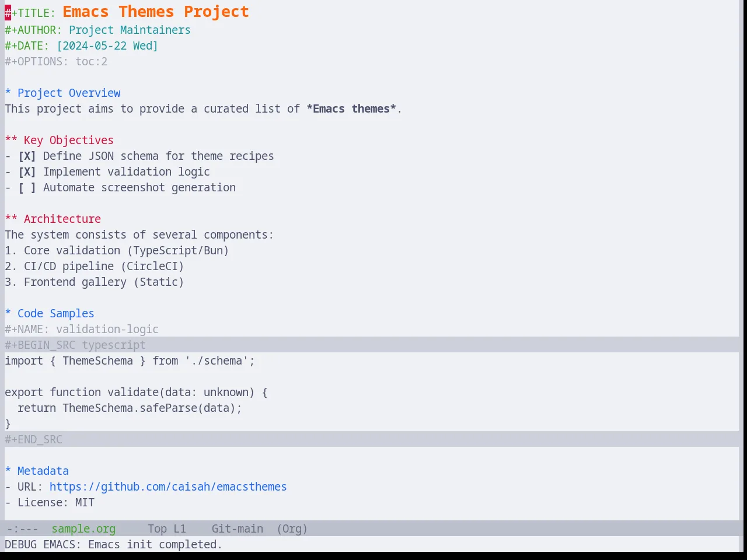Click the red cursor block at #+TITLE
This screenshot has height=560, width=747.
8,13
